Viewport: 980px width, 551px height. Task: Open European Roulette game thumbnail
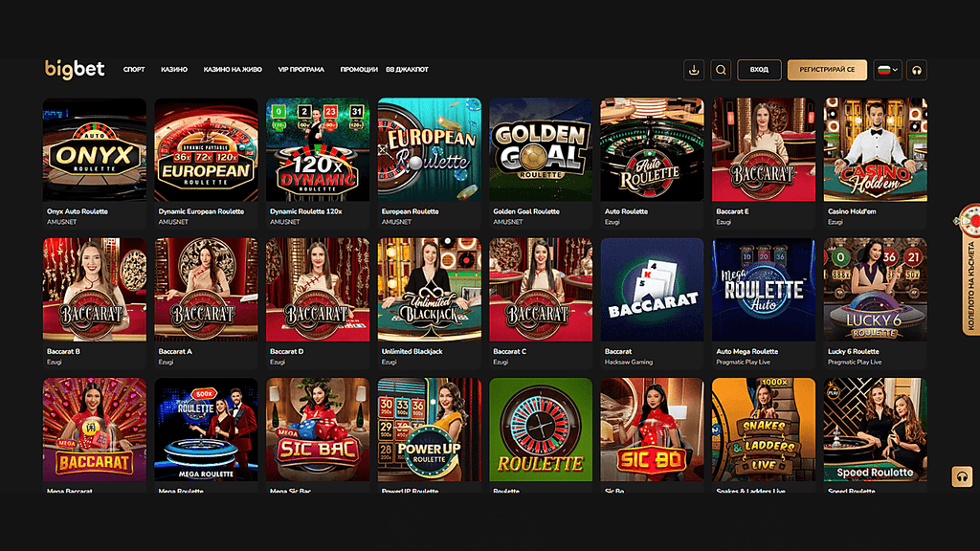[x=430, y=149]
